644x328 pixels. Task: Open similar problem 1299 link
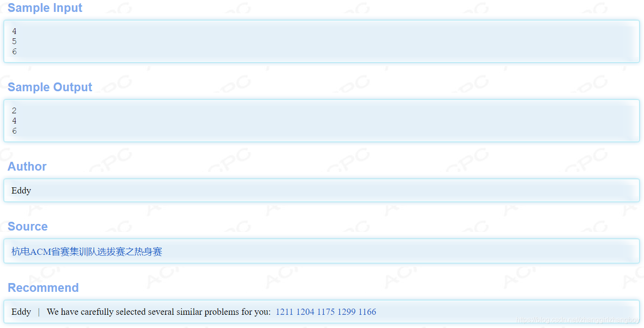click(347, 312)
